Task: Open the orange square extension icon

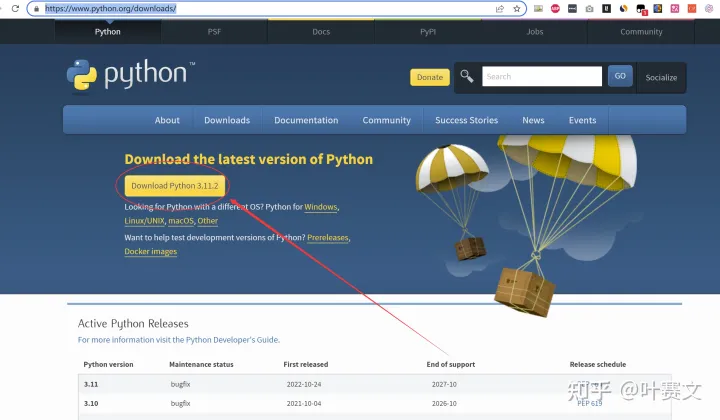Action: (x=692, y=8)
